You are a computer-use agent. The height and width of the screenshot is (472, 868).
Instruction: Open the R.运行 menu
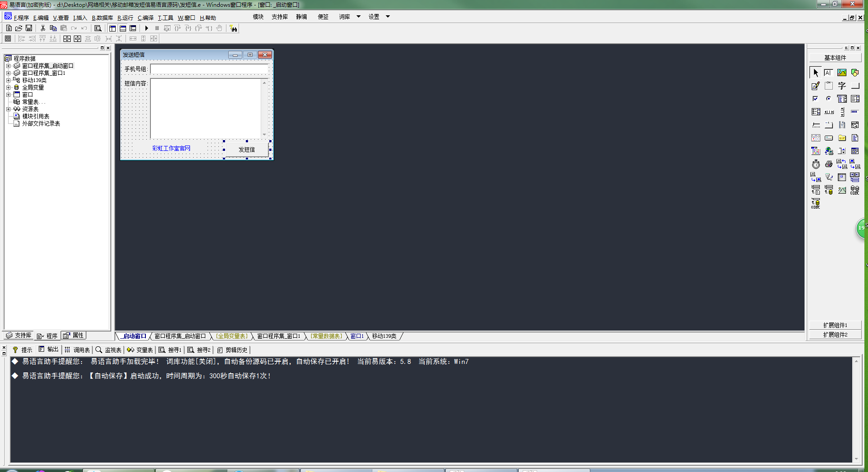125,18
